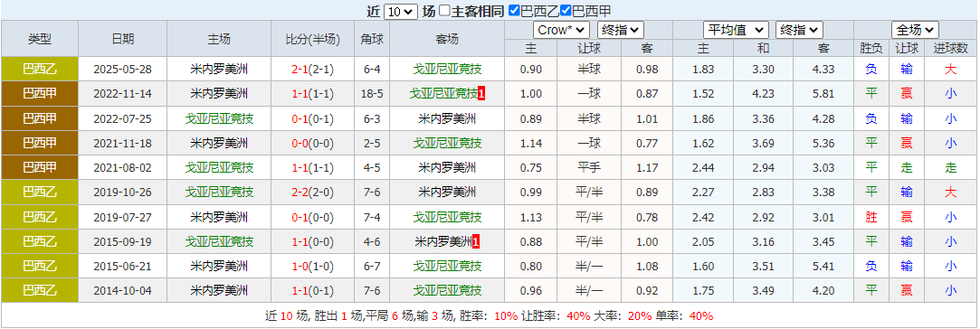The height and width of the screenshot is (329, 980).
Task: Open the 终指 dropdown next to Crow*
Action: (x=620, y=30)
